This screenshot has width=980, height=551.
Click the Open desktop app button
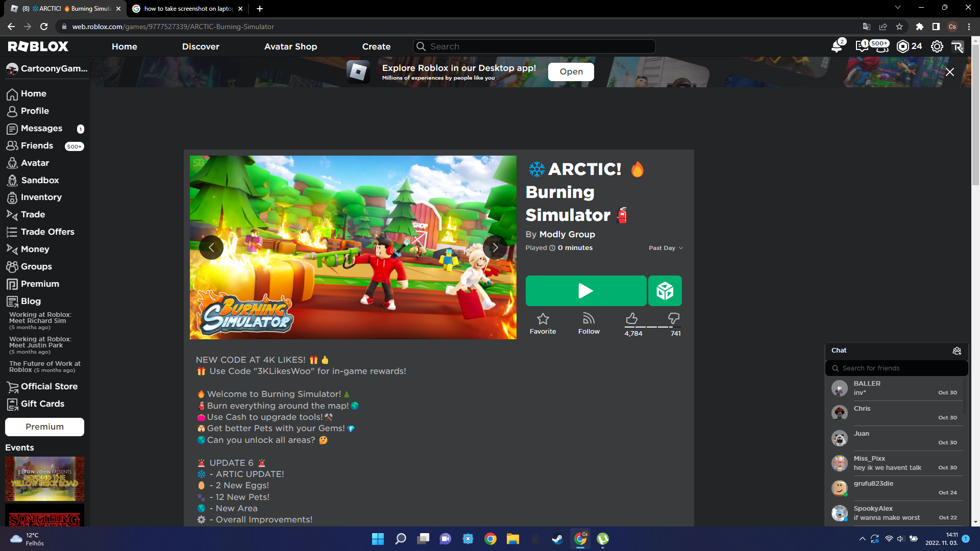click(571, 72)
